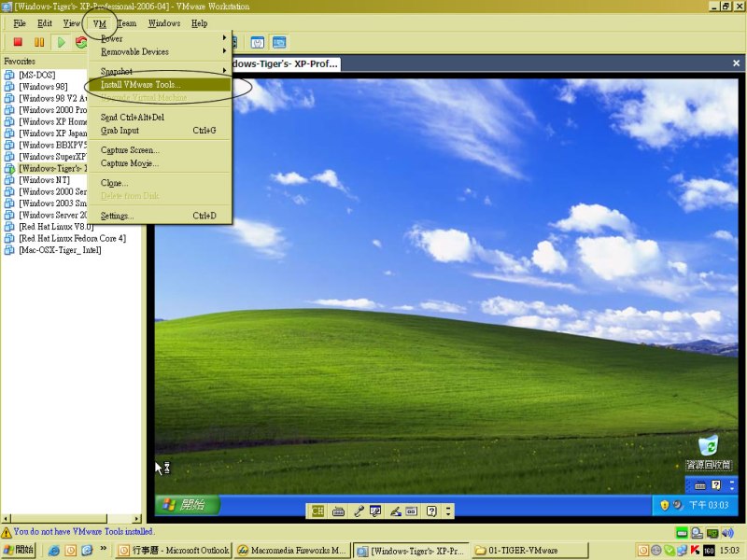
Task: Click the summary view toolbar icon
Action: [x=258, y=43]
